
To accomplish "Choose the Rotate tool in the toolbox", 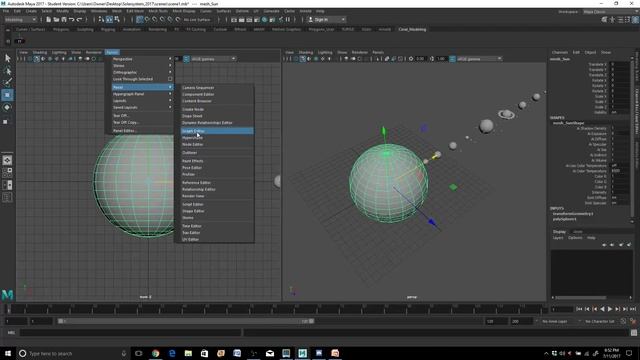I will coord(7,107).
